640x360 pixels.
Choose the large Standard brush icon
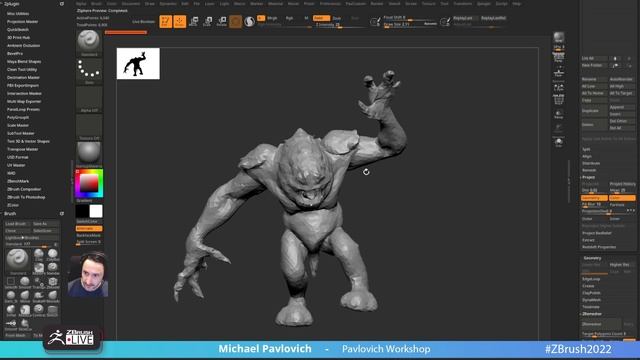coord(18,261)
